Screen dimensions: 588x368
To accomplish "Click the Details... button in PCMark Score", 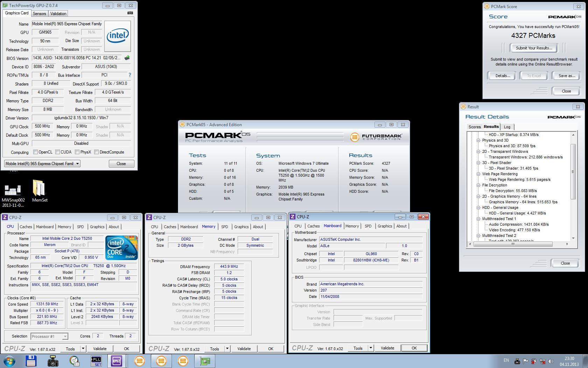I will click(503, 76).
